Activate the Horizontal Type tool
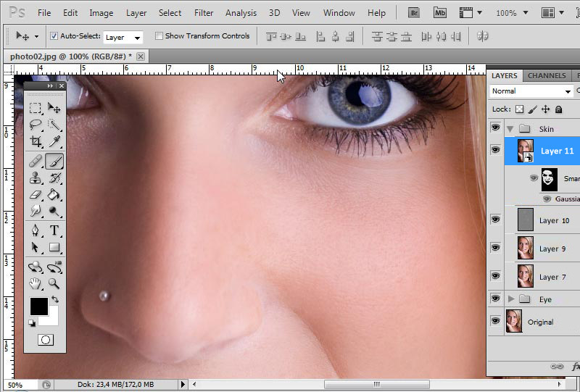The height and width of the screenshot is (392, 580). pyautogui.click(x=54, y=230)
